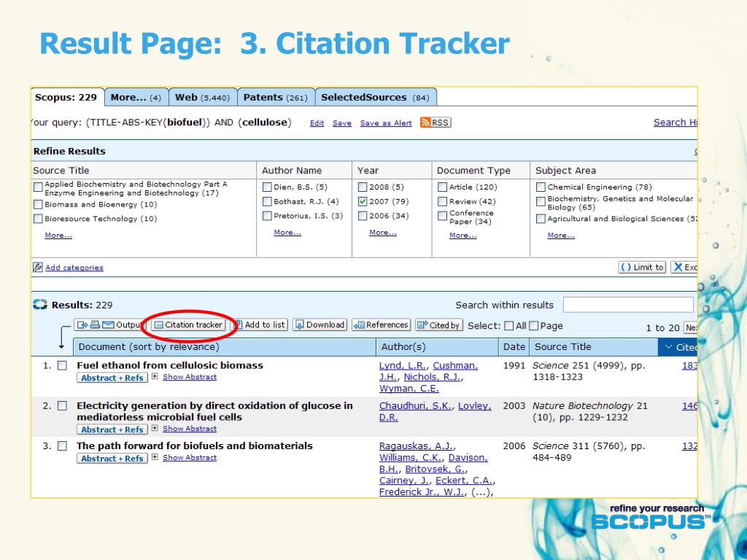The image size is (747, 560).
Task: Sort by Author(s) column header
Action: 438,347
